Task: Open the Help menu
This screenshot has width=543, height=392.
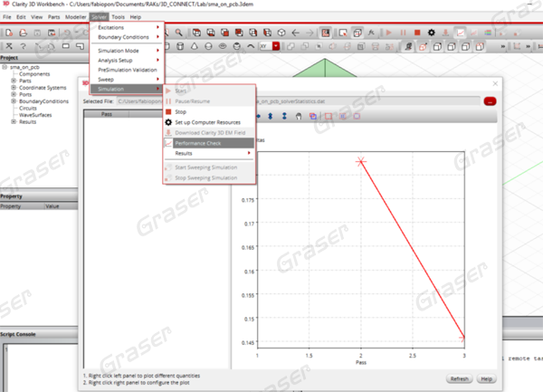Action: [x=136, y=17]
